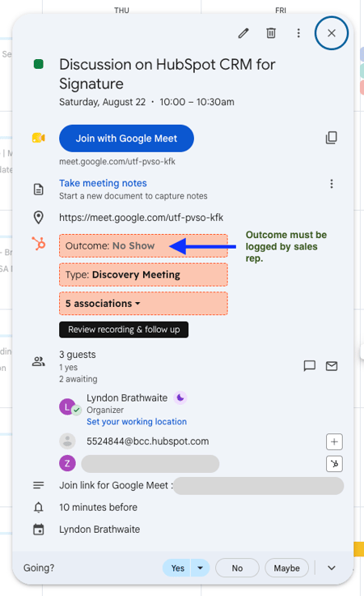Open event options three-dot menu

pyautogui.click(x=298, y=33)
